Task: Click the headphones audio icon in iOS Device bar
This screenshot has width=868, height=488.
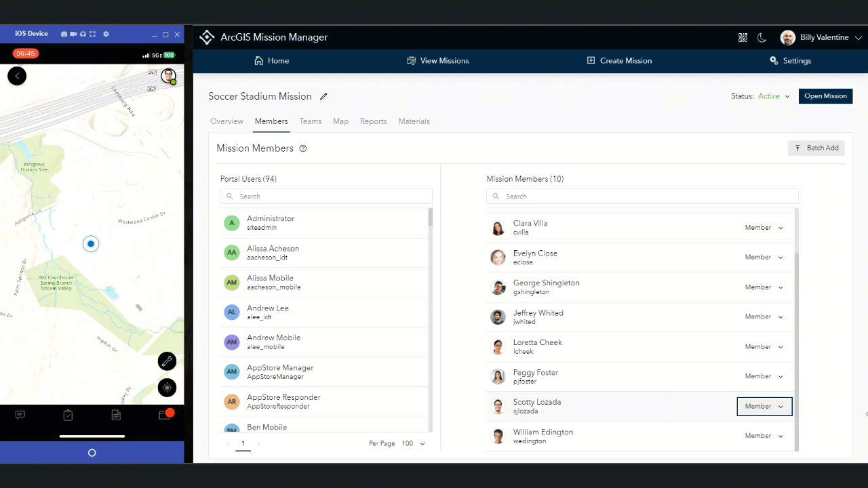Action: click(83, 34)
